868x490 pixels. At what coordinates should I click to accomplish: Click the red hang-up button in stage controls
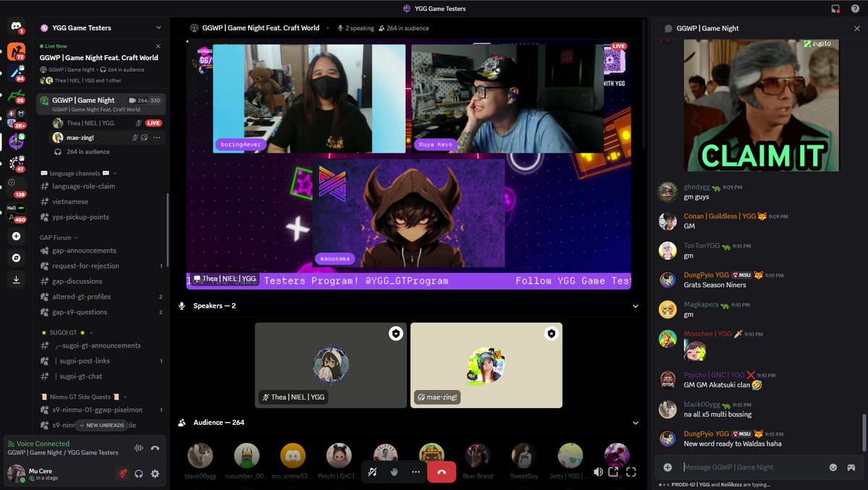click(441, 472)
